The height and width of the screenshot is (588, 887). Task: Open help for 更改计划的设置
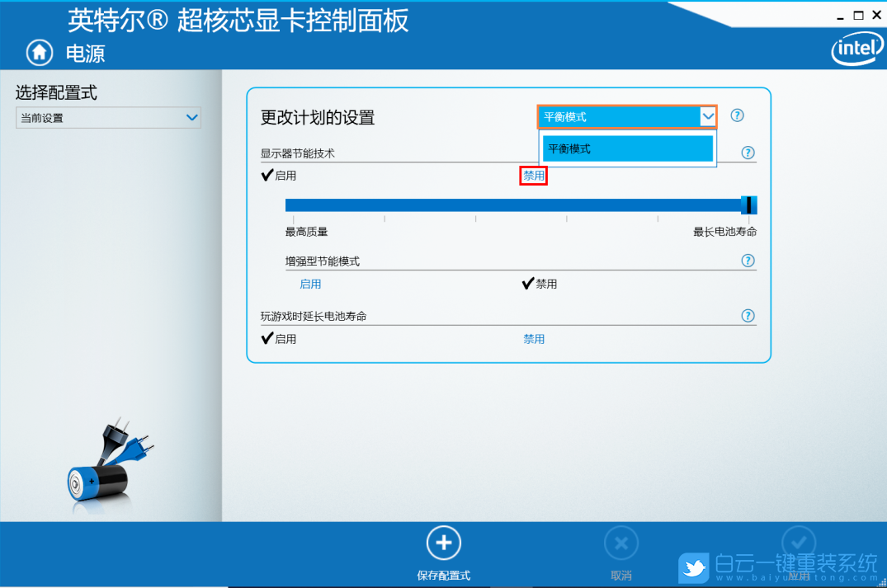point(737,115)
